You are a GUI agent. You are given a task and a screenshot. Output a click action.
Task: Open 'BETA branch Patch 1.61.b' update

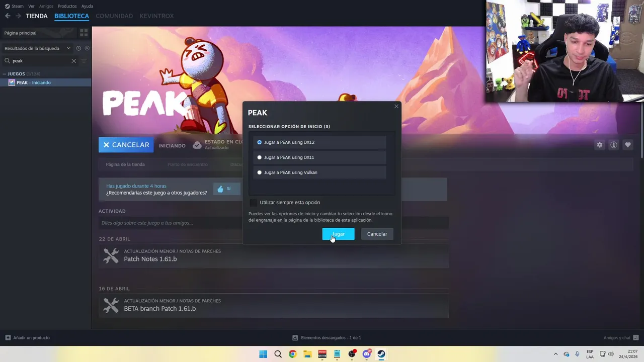coord(160,309)
